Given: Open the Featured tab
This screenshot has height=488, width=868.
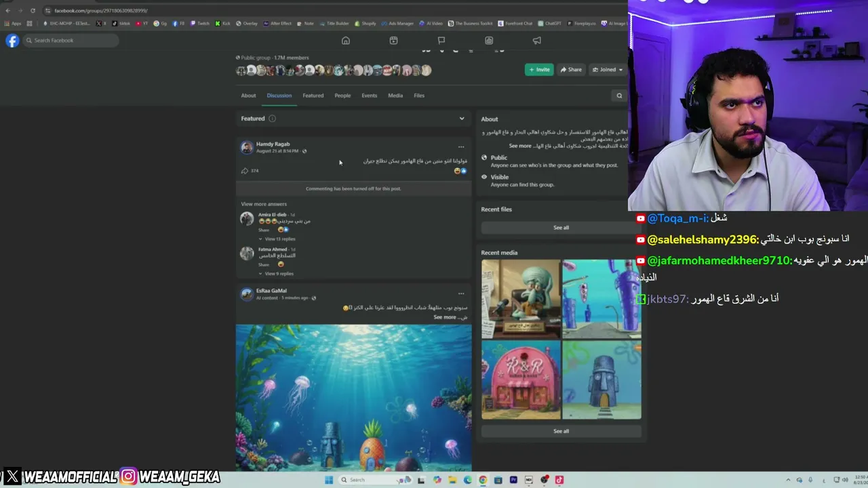Looking at the screenshot, I should (313, 96).
